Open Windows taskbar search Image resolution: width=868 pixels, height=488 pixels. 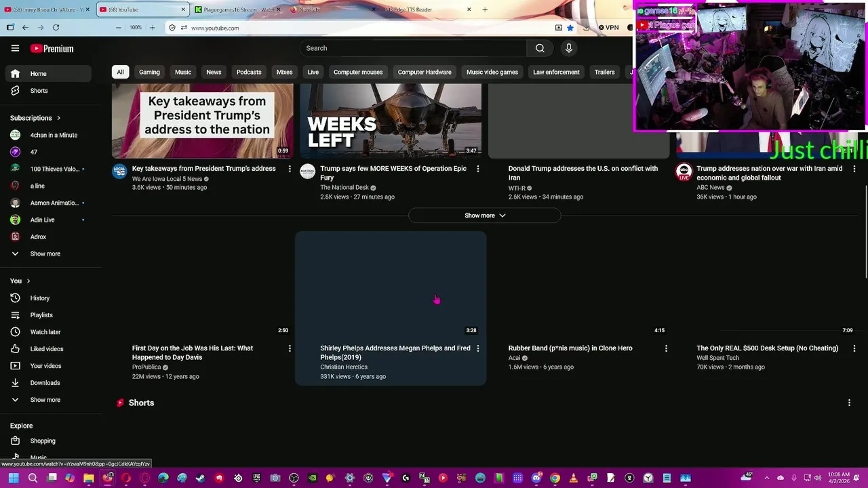point(33,478)
